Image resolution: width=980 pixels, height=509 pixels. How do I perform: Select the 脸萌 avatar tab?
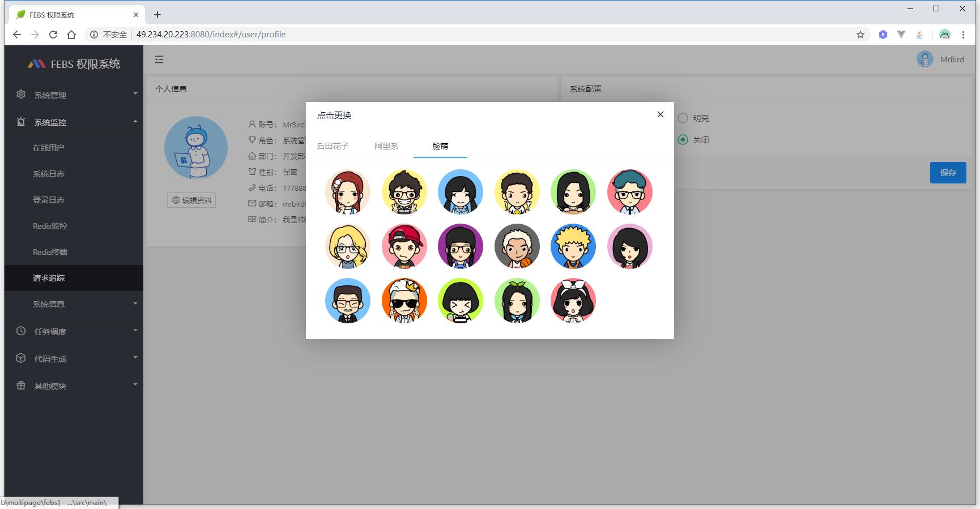click(440, 146)
